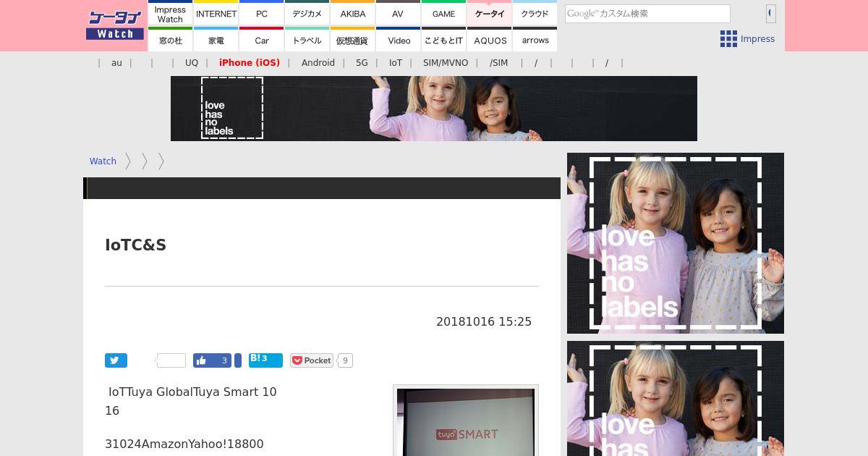Open the Impress Watch tab
Viewport: 868px width, 456px height.
(171, 14)
